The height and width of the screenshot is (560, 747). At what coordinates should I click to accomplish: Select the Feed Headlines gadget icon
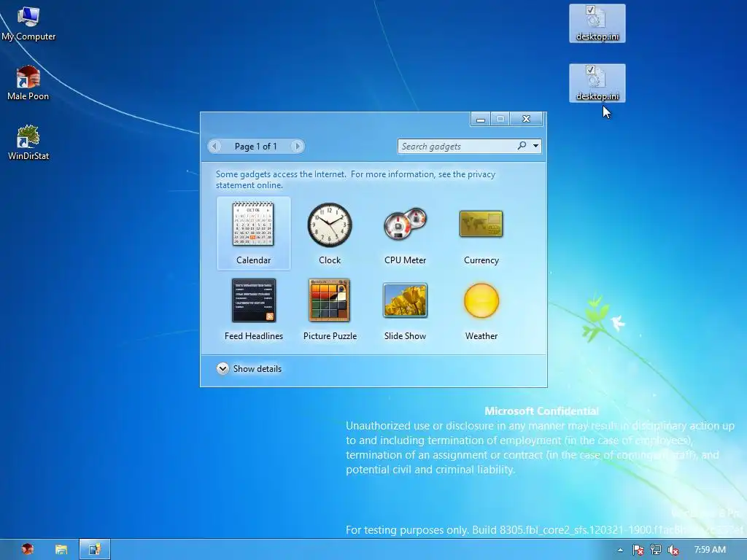[x=253, y=300]
